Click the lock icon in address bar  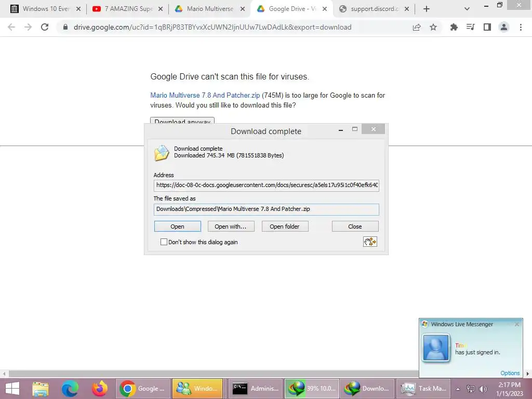pos(65,27)
